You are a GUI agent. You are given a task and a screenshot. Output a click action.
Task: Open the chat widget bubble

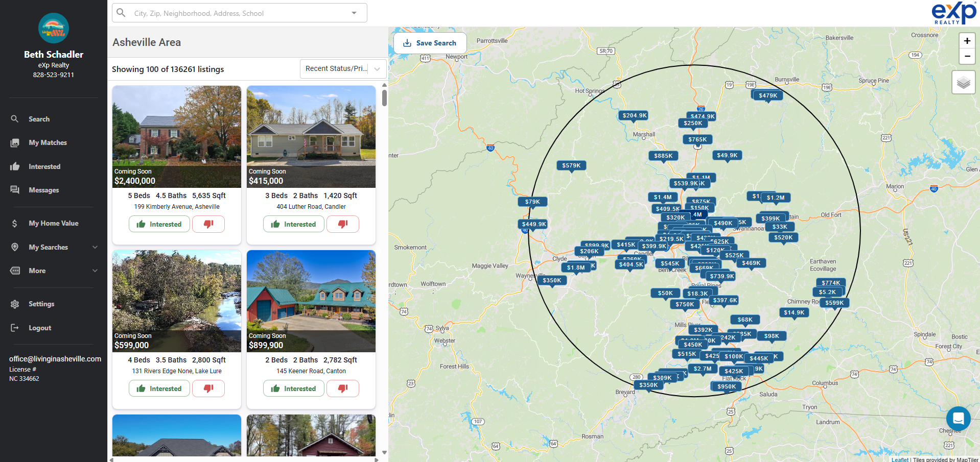(x=958, y=419)
